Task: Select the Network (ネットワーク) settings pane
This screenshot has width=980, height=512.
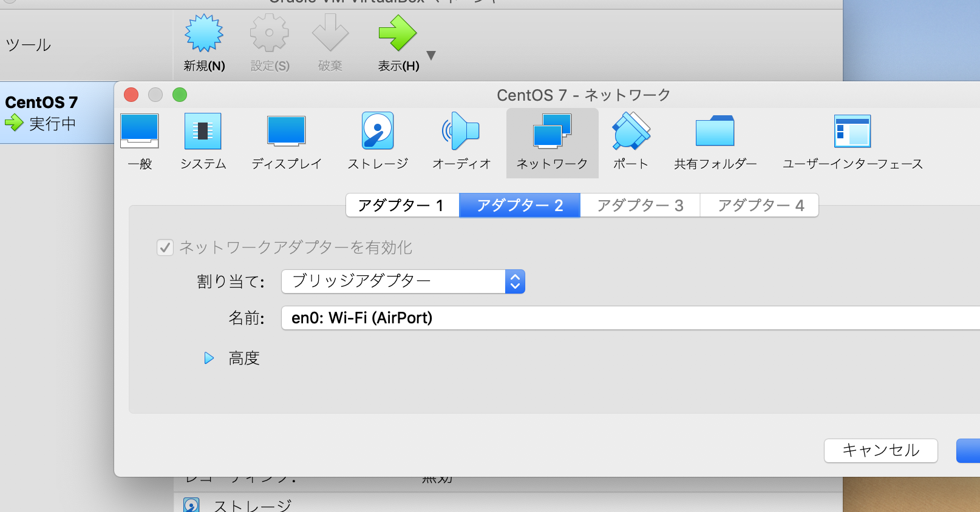Action: (552, 143)
